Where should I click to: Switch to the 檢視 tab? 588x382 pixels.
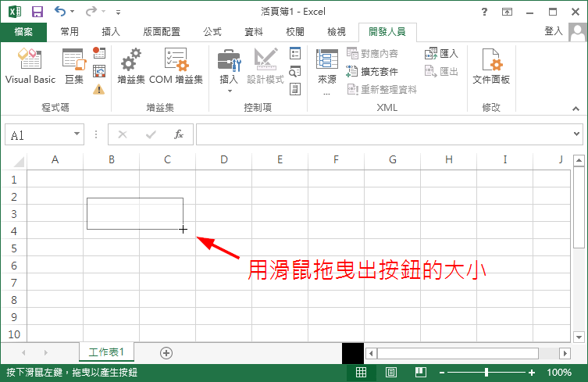coord(337,32)
